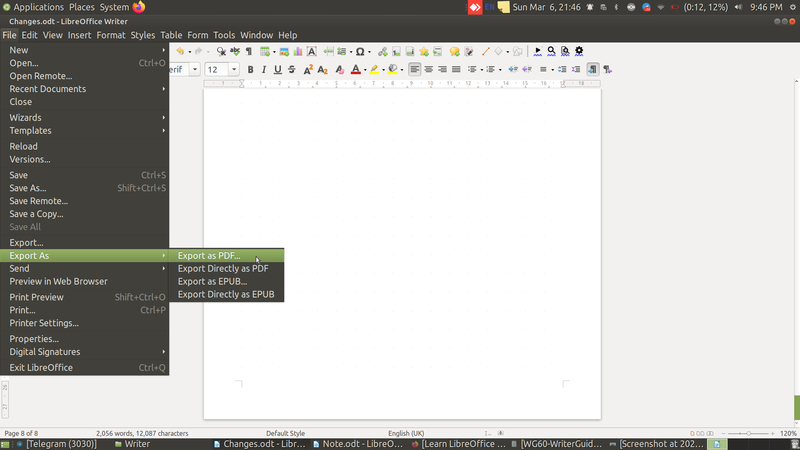Expand the Templates submenu
Screen dimensions: 800x450
tap(85, 131)
